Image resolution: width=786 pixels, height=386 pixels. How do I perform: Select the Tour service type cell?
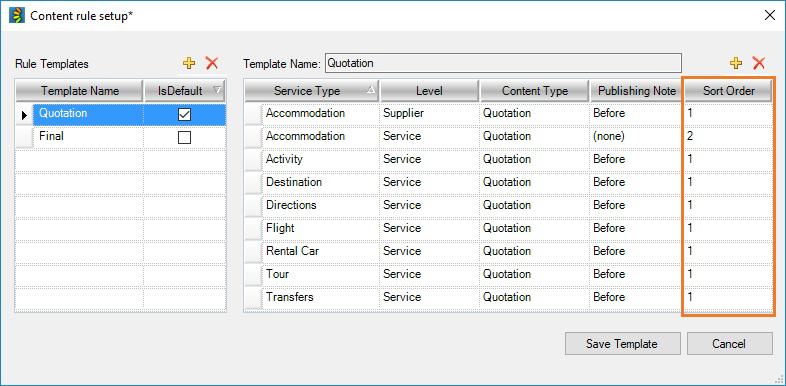point(320,275)
